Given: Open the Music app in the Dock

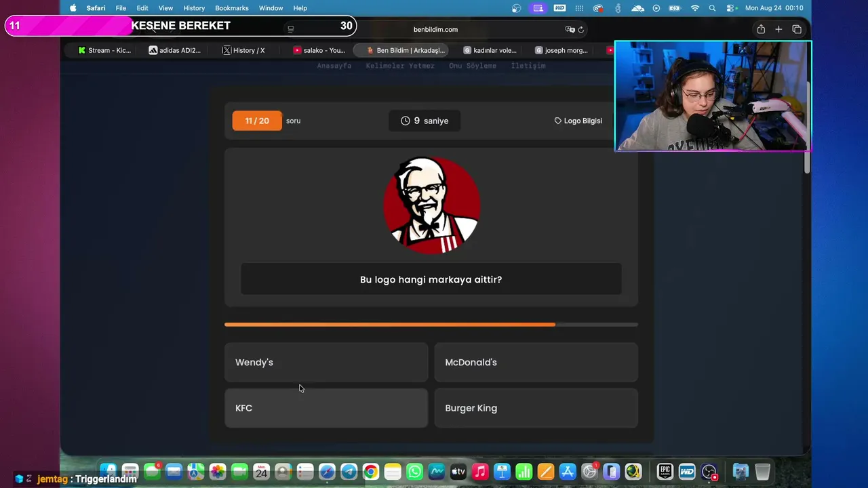Looking at the screenshot, I should coord(480,472).
